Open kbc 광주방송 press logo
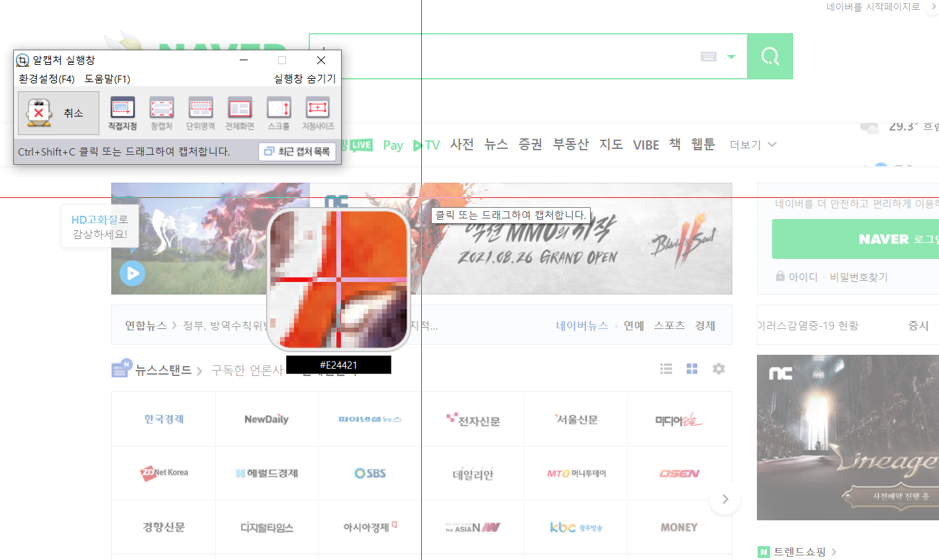 click(576, 528)
